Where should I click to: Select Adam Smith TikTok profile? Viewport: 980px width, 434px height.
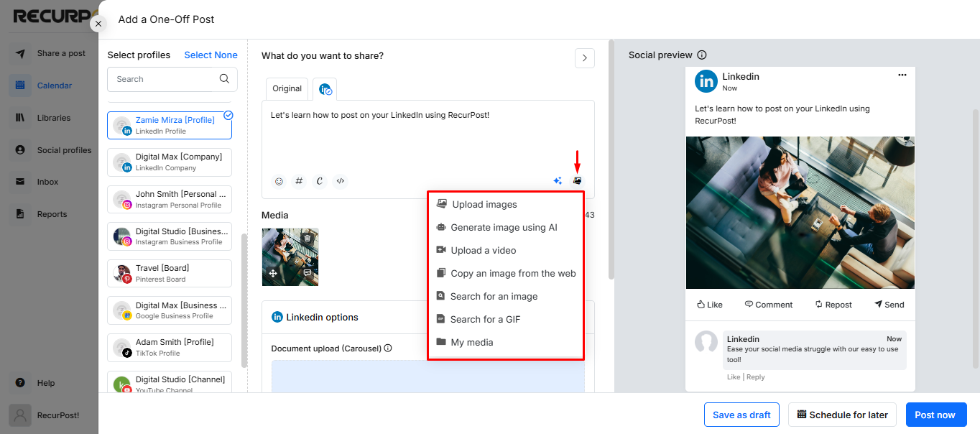coord(170,347)
